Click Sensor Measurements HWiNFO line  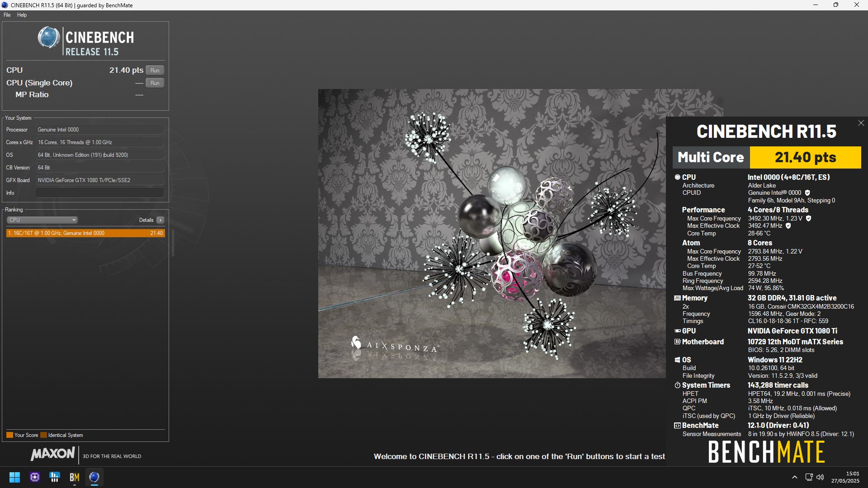[x=768, y=434]
